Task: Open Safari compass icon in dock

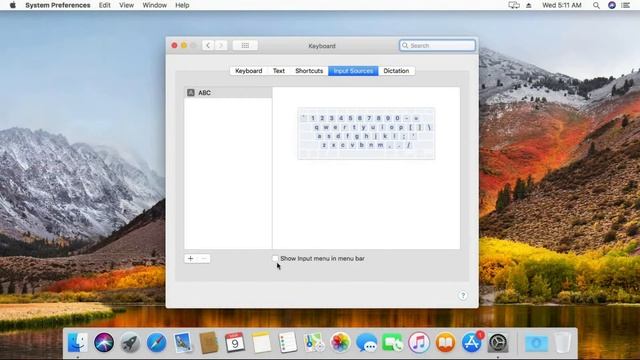Action: pyautogui.click(x=156, y=342)
